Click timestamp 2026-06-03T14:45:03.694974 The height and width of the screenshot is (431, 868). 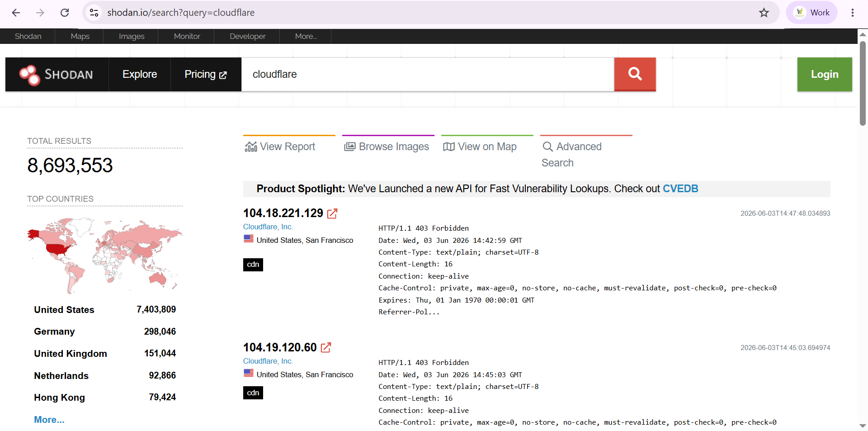[785, 348]
